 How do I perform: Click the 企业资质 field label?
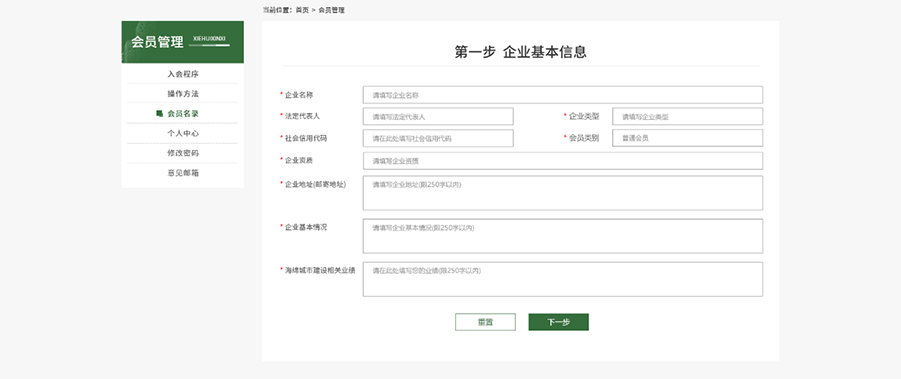299,160
